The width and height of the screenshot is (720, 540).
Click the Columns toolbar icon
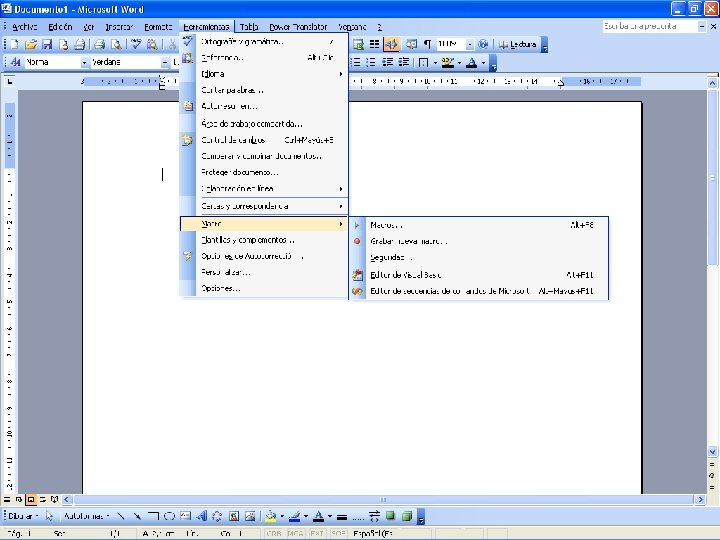point(375,45)
